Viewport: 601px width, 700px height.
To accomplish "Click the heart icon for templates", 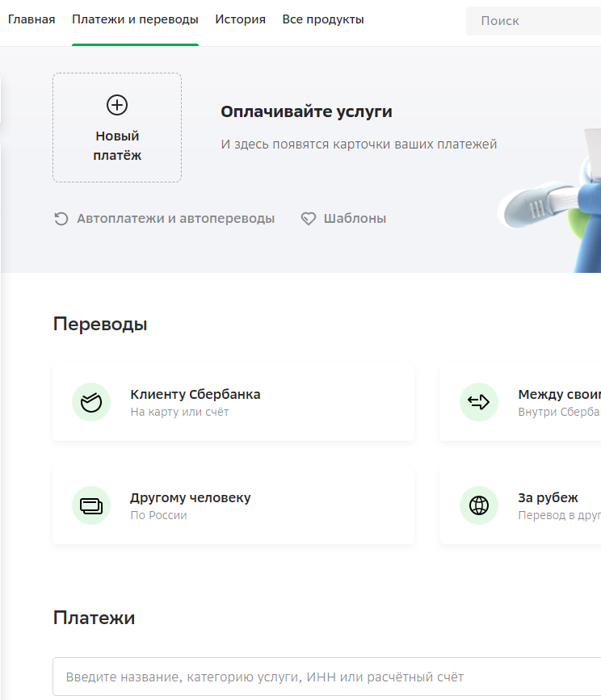I will click(x=308, y=219).
